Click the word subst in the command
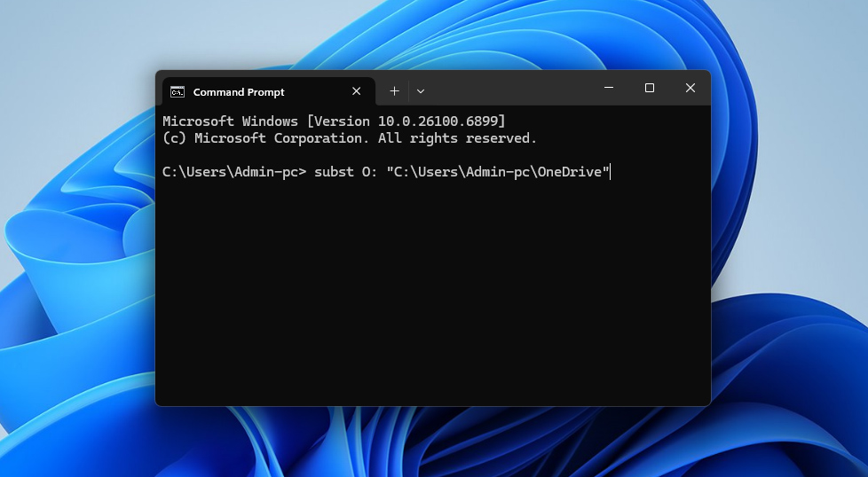Image resolution: width=868 pixels, height=477 pixels. pos(334,172)
